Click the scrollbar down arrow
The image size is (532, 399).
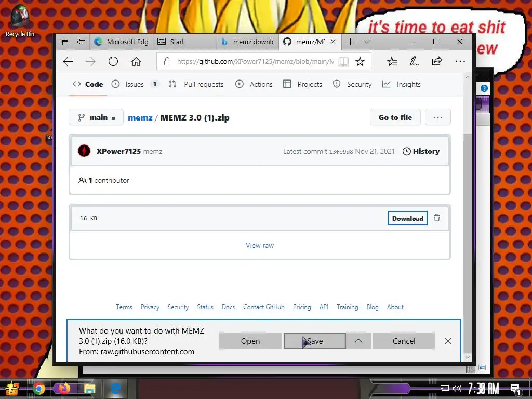coord(467,357)
